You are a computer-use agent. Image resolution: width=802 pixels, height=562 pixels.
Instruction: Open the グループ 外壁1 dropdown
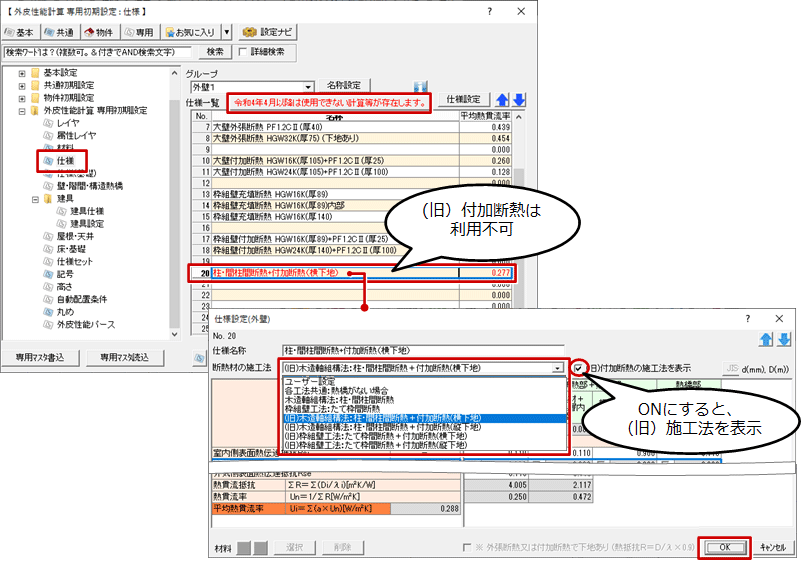(308, 87)
